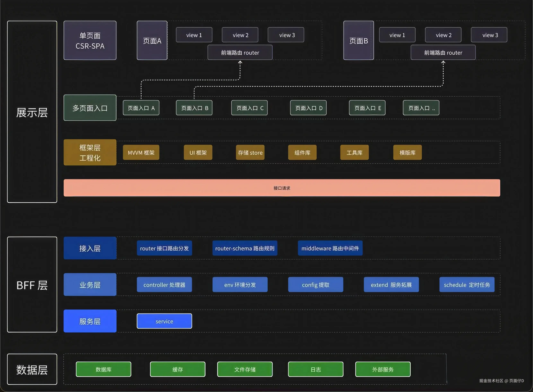Viewport: 533px width, 392px height.
Task: Click the 存储 store block
Action: tap(250, 153)
